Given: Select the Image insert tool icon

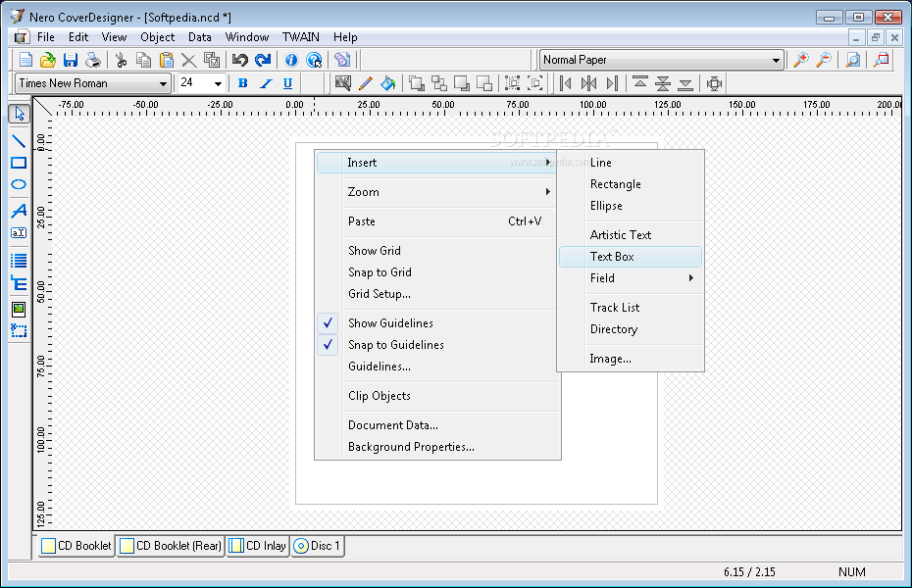Looking at the screenshot, I should click(x=19, y=309).
